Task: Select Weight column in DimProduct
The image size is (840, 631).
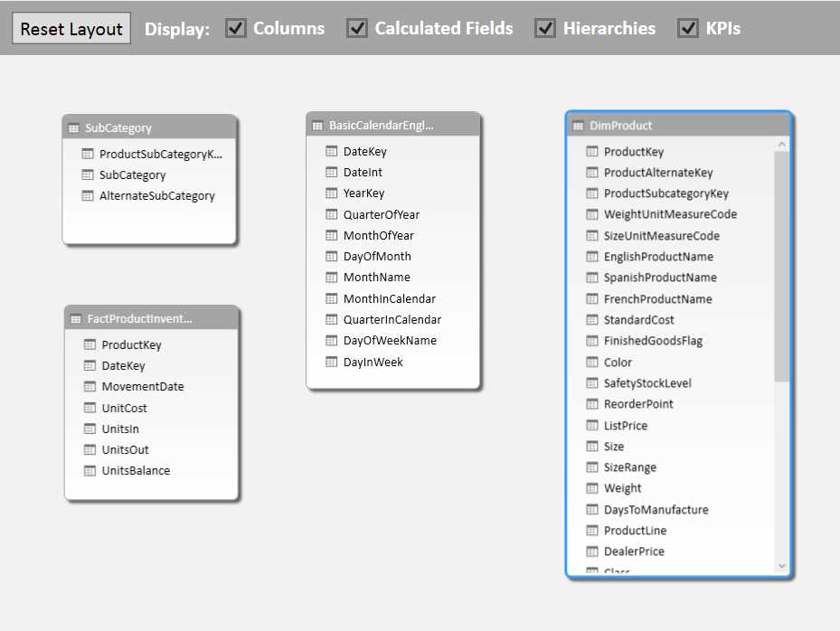Action: 622,488
